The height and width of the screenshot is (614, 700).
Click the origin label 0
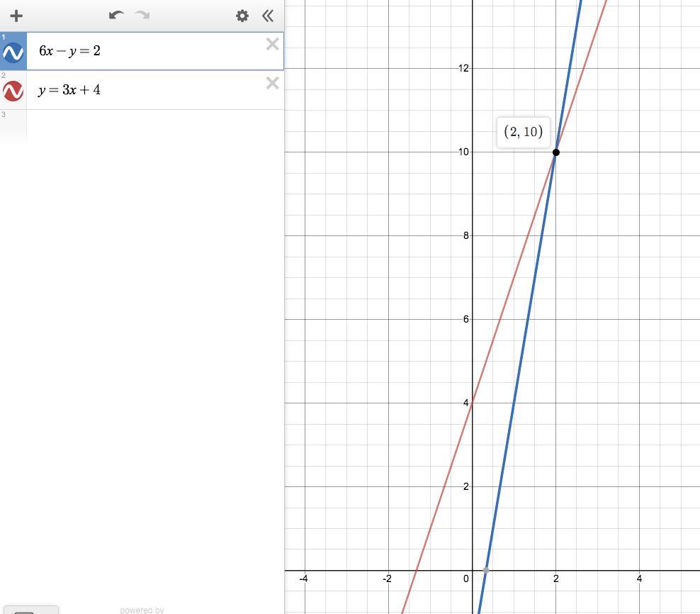point(466,579)
